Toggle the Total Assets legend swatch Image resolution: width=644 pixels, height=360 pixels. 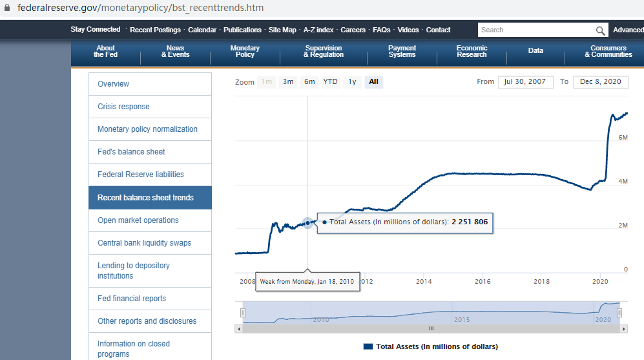click(x=368, y=346)
